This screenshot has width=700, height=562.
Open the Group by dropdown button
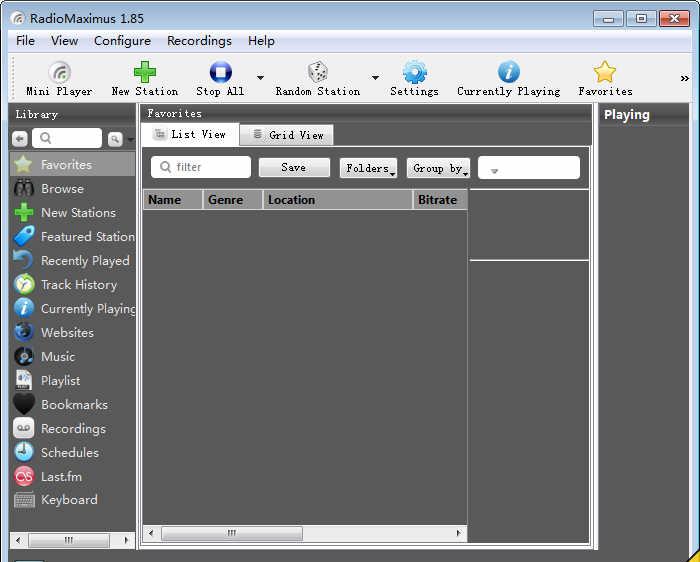click(438, 168)
